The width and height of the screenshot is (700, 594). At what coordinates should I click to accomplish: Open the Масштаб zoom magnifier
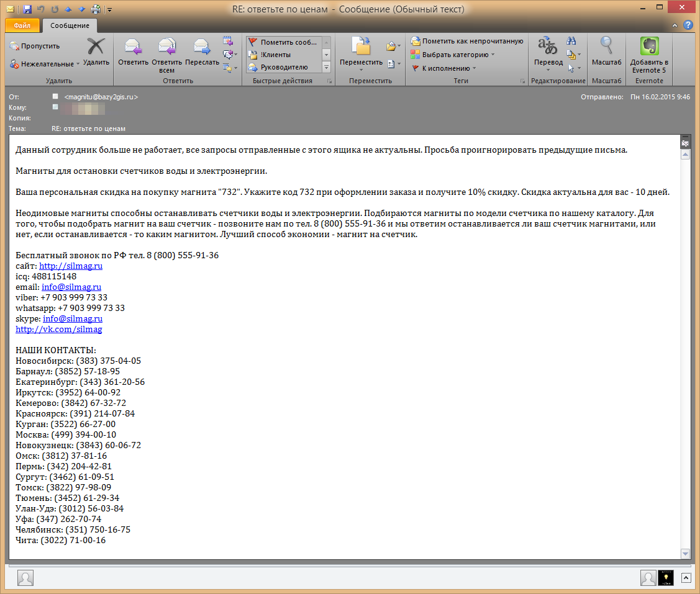click(x=606, y=52)
